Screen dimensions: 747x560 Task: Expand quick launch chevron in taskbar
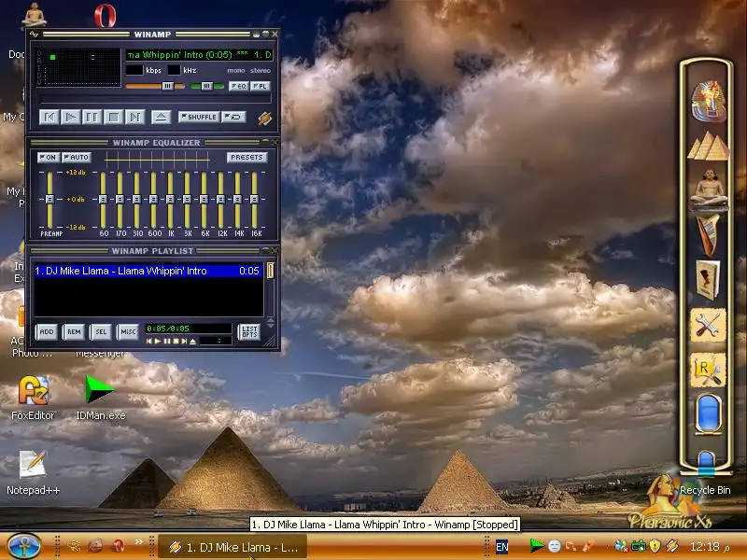click(138, 541)
